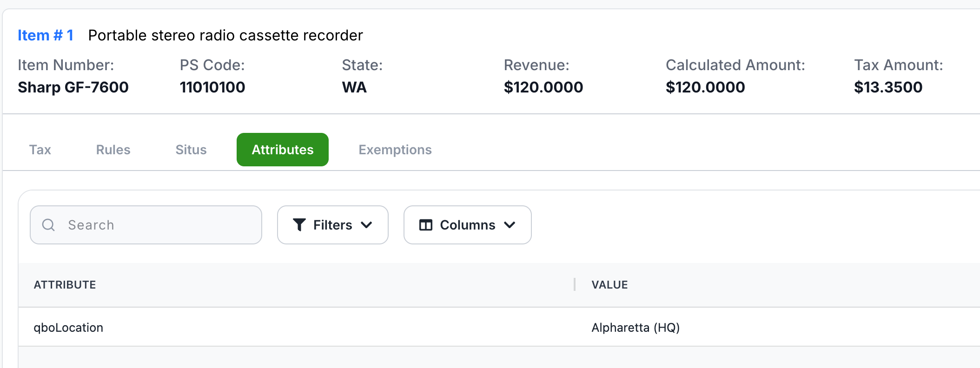Screen dimensions: 980x368
Task: Sort by the ATTRIBUTE column header
Action: (x=65, y=285)
